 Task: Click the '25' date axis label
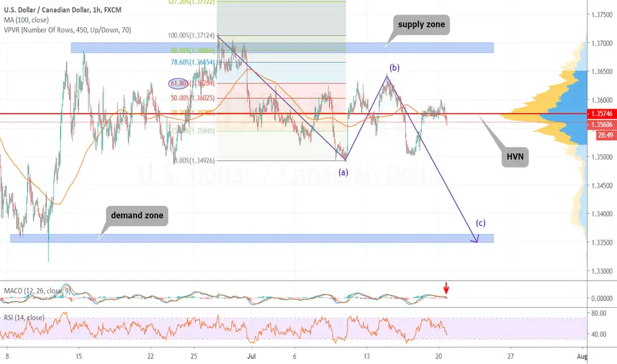193,357
